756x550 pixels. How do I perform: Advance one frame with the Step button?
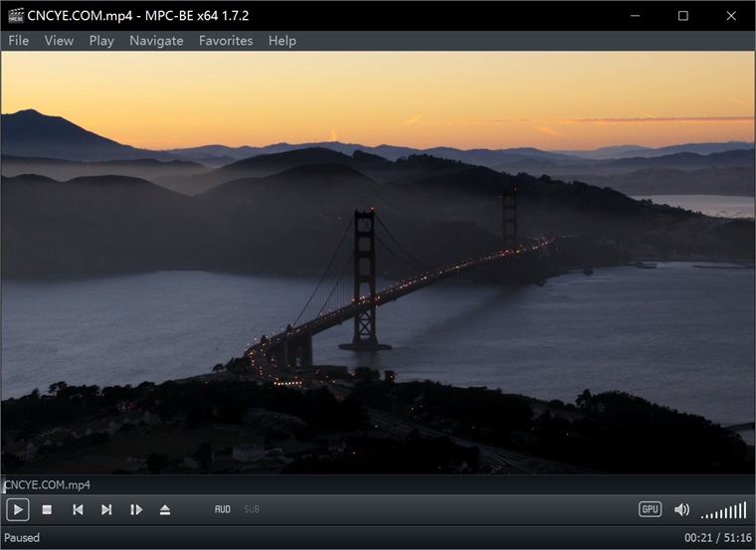[136, 510]
